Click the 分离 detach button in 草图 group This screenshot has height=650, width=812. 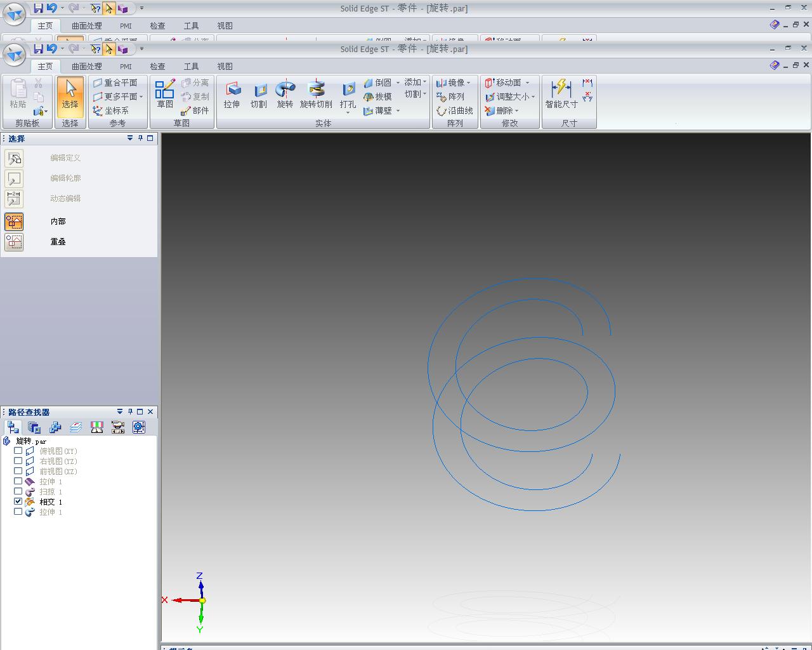coord(195,83)
